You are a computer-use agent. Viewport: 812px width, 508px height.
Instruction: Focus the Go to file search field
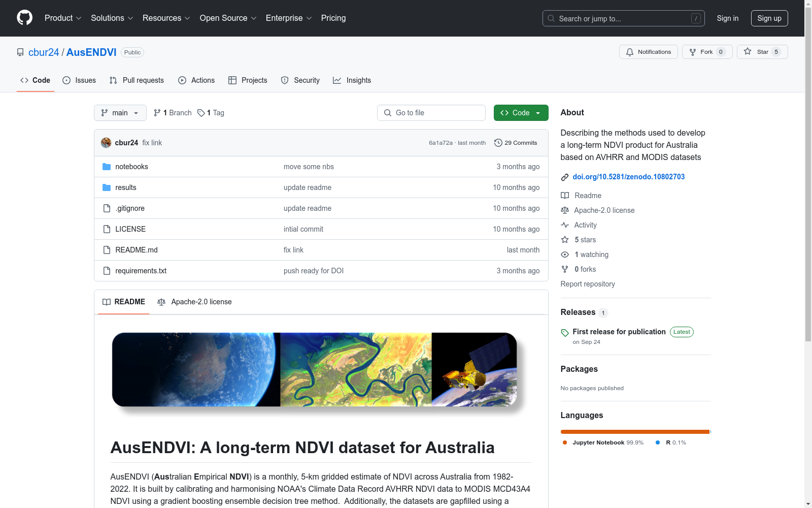pyautogui.click(x=431, y=113)
